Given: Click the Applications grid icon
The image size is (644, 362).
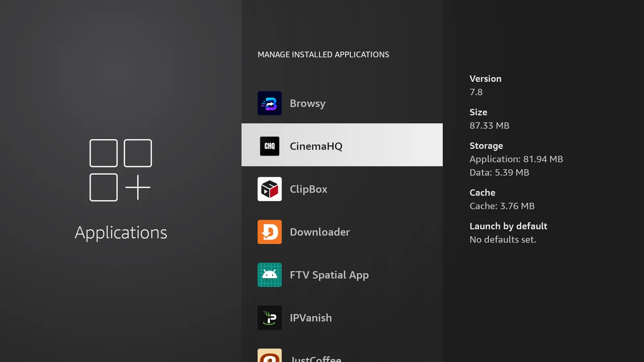Looking at the screenshot, I should (121, 170).
